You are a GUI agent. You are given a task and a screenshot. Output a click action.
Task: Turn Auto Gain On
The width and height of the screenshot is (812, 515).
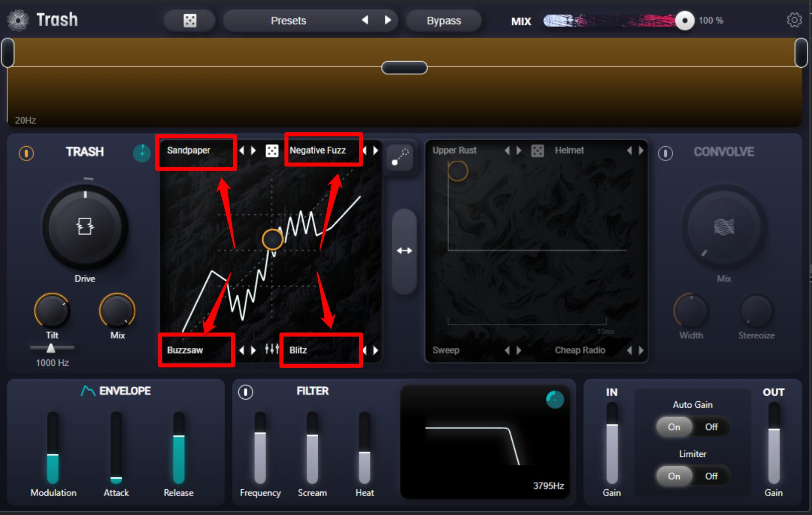tap(674, 427)
